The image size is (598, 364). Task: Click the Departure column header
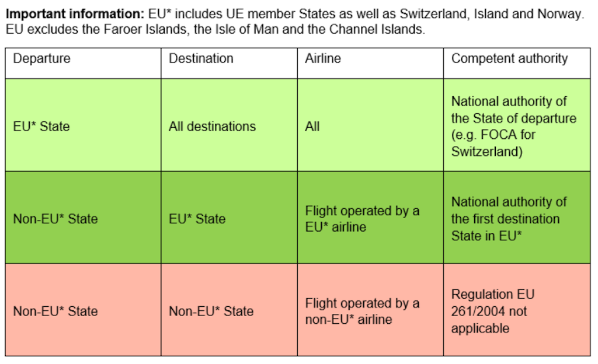[x=41, y=59]
